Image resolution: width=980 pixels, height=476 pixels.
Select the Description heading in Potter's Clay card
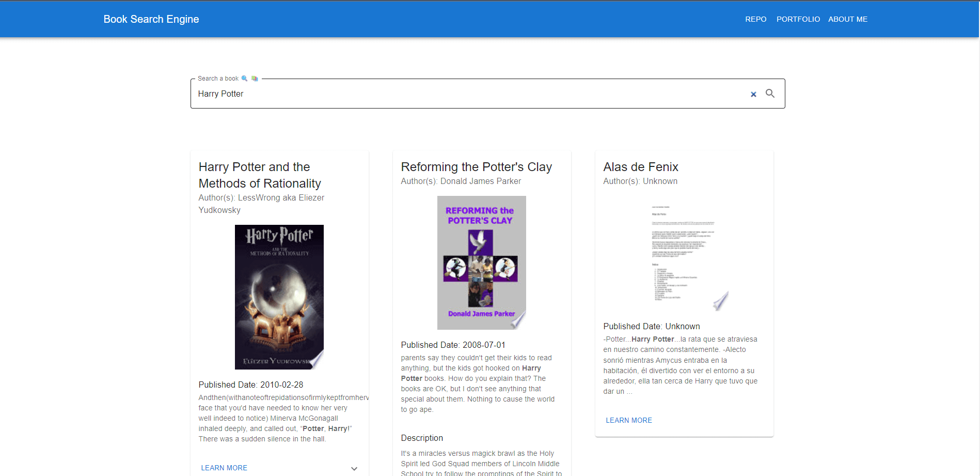pos(422,438)
